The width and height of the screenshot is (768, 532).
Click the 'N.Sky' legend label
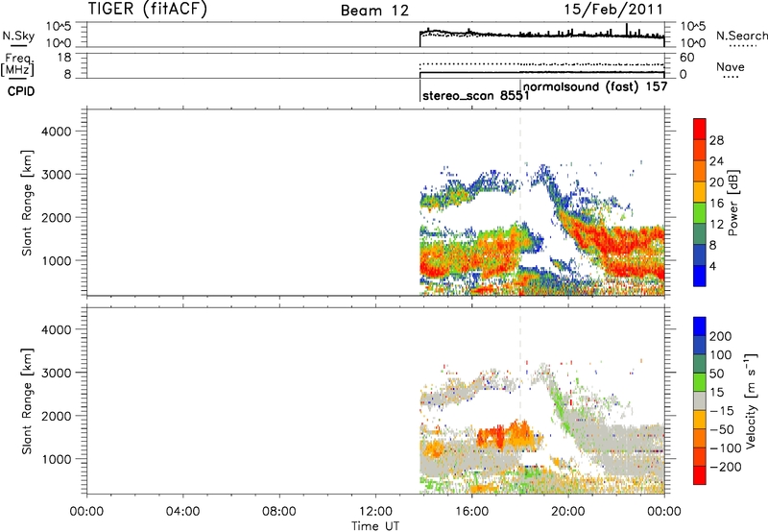[x=18, y=36]
